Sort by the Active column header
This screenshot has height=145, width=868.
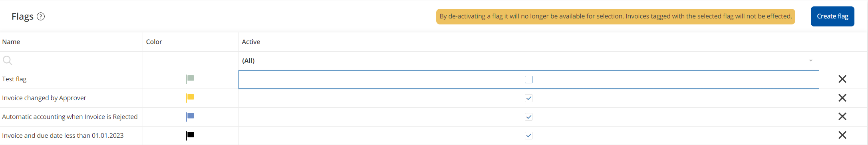tap(251, 42)
